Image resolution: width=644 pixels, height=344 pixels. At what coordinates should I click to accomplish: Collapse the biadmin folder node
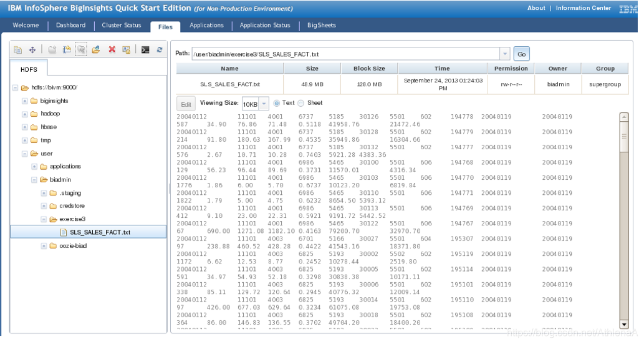(x=34, y=180)
